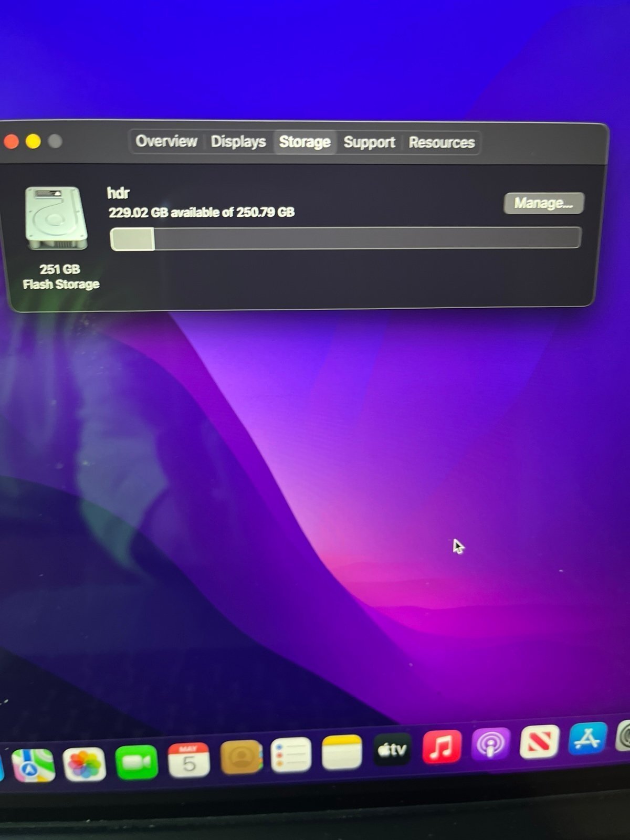Viewport: 630px width, 840px height.
Task: Click the Manage... button
Action: point(543,203)
